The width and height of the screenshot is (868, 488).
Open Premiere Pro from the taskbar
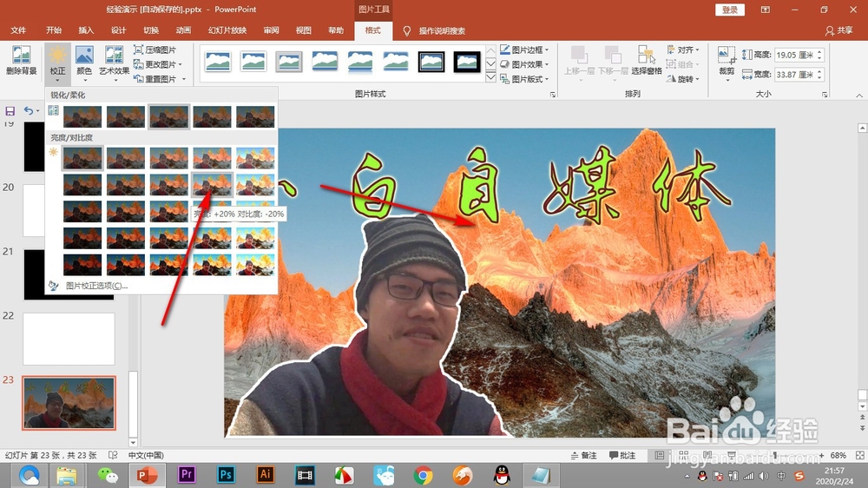(187, 475)
